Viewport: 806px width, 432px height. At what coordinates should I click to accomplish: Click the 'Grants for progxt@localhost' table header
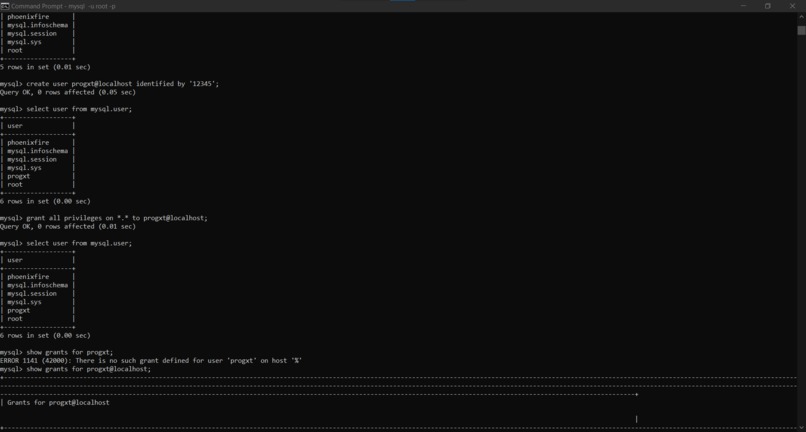58,403
